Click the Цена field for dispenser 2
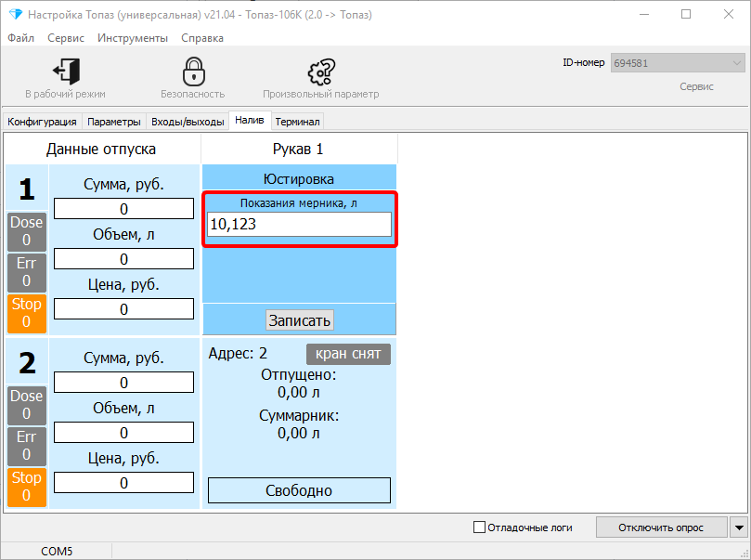This screenshot has height=560, width=751. (x=124, y=482)
